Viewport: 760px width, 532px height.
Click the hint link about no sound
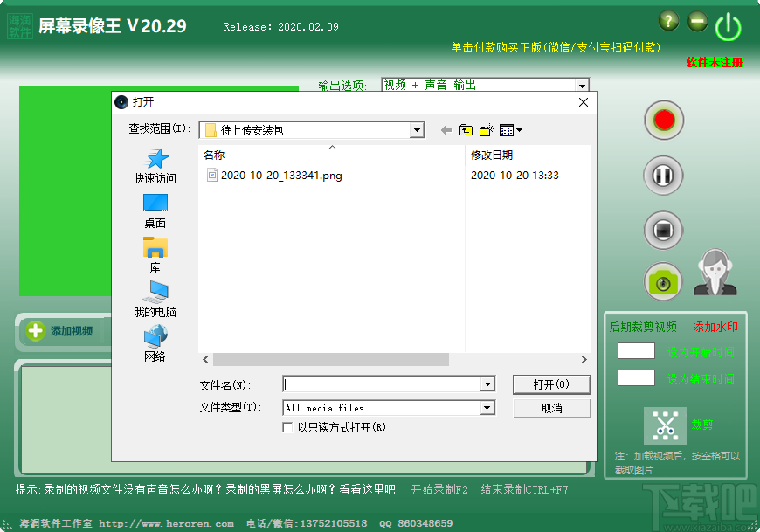click(205, 489)
